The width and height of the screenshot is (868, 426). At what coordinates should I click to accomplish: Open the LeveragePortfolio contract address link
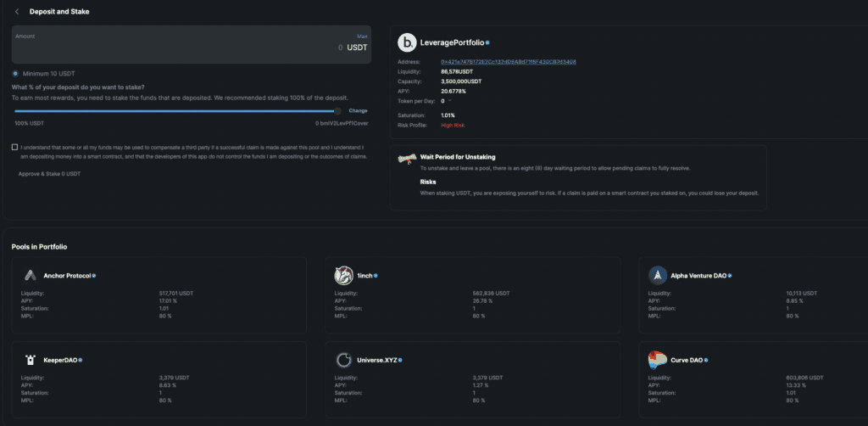[x=509, y=62]
